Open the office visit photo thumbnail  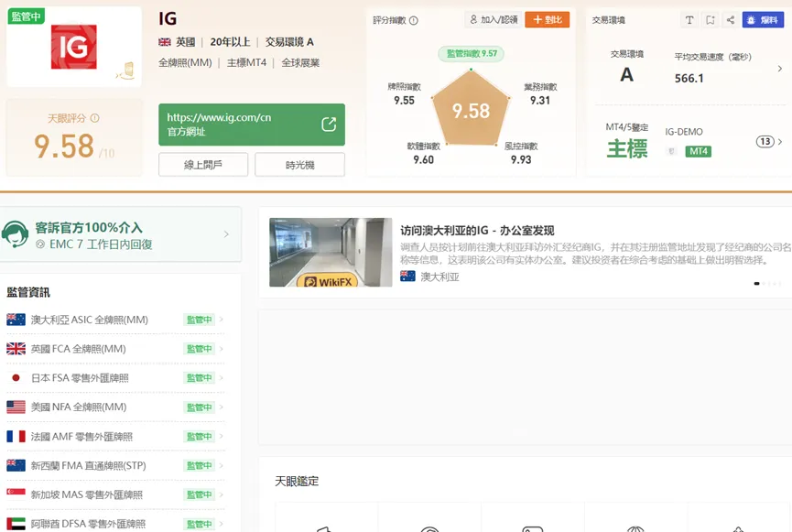coord(331,252)
